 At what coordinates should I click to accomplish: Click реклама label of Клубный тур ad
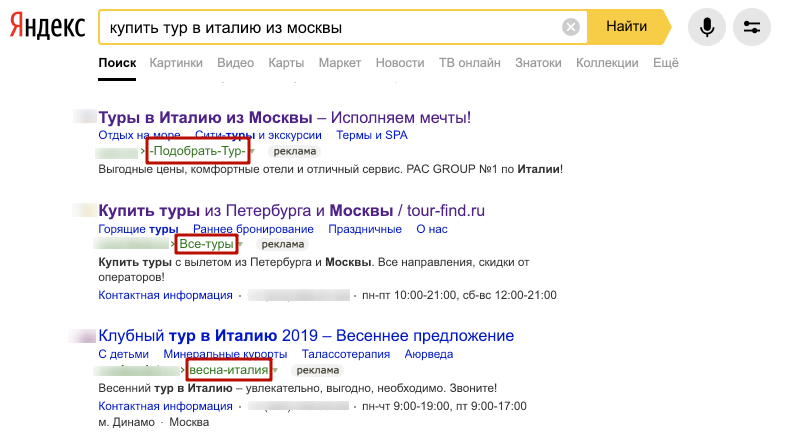pyautogui.click(x=318, y=371)
